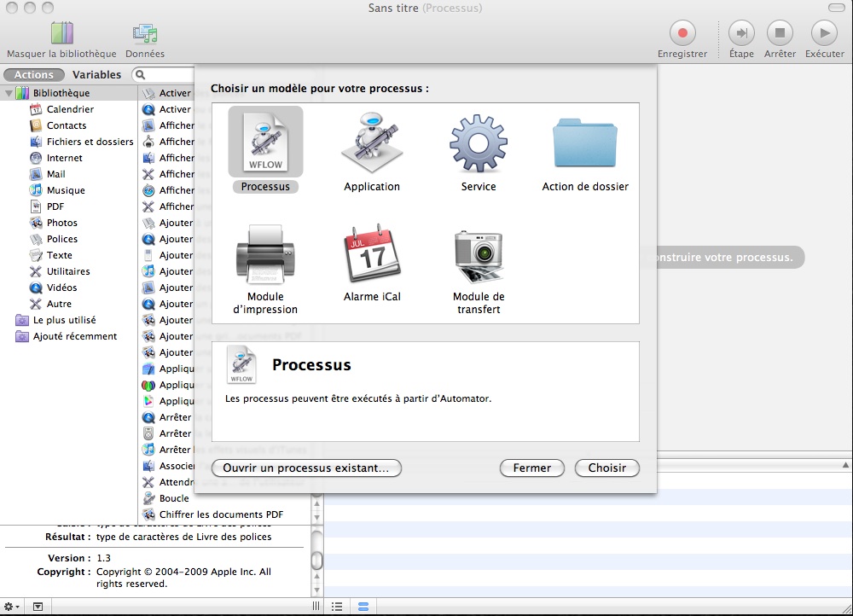Stop the workflow with Arrêter
This screenshot has height=616, width=853.
tap(780, 33)
